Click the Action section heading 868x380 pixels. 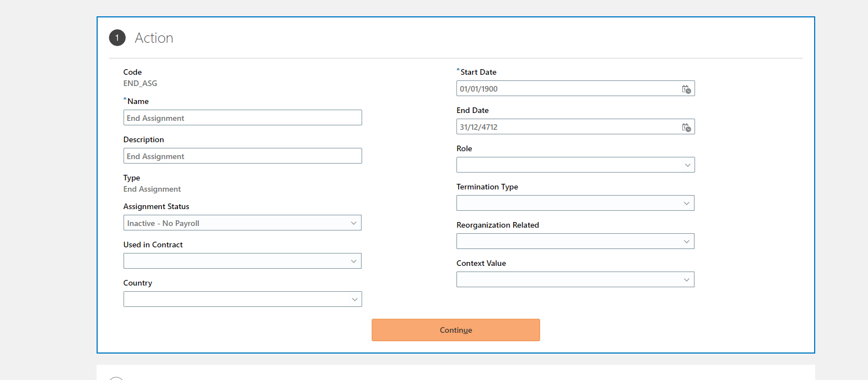[154, 38]
